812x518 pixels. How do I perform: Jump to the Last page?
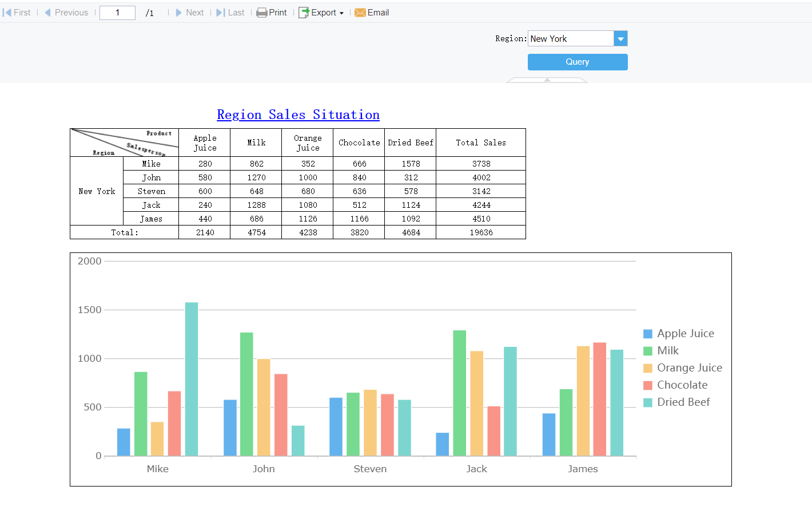[x=230, y=13]
